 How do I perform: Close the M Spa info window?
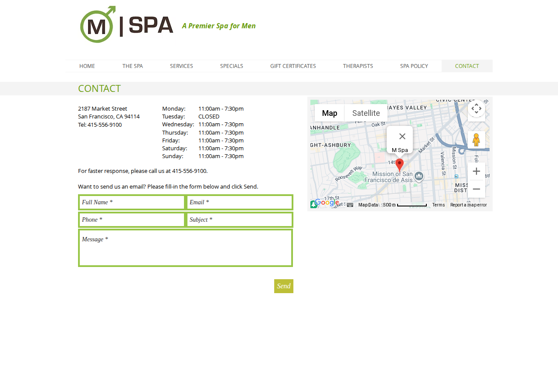(x=402, y=136)
